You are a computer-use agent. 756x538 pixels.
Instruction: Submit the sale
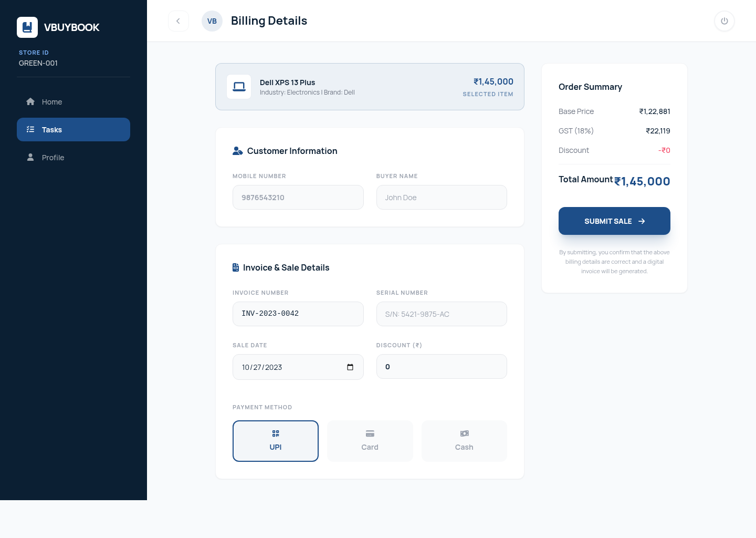pyautogui.click(x=614, y=221)
